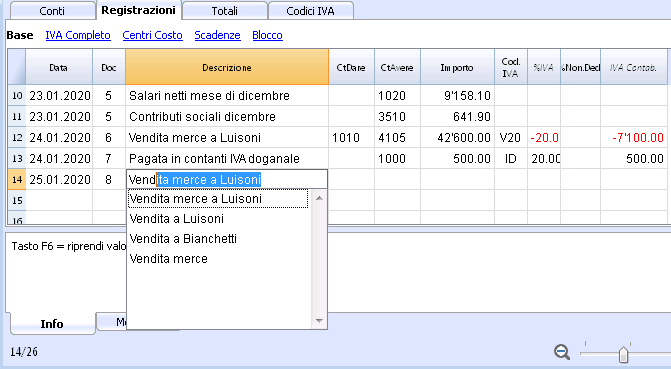The height and width of the screenshot is (369, 671).
Task: Click the Descrizione column header
Action: [x=227, y=67]
